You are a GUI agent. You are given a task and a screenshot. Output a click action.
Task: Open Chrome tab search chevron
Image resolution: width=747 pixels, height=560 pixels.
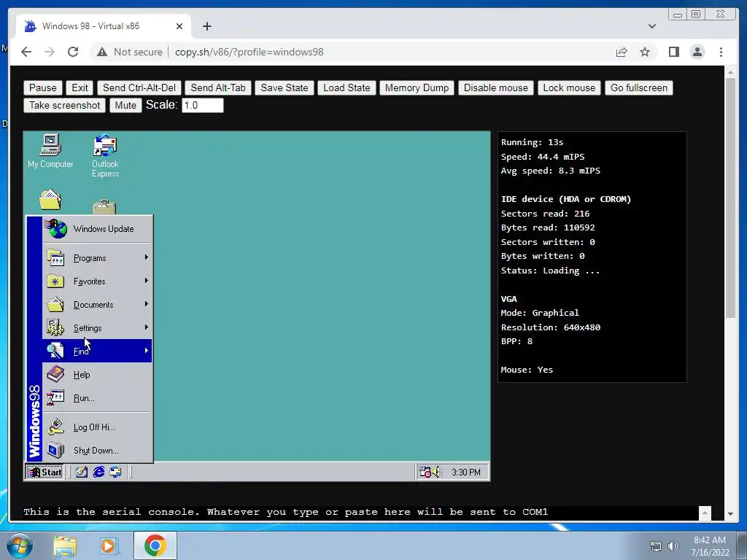click(651, 26)
